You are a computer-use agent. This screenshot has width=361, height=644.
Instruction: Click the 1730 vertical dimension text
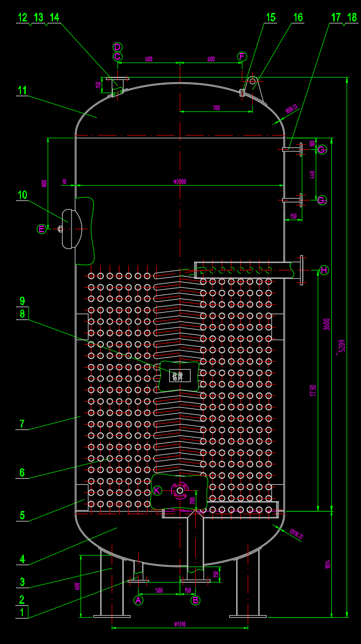coord(313,390)
